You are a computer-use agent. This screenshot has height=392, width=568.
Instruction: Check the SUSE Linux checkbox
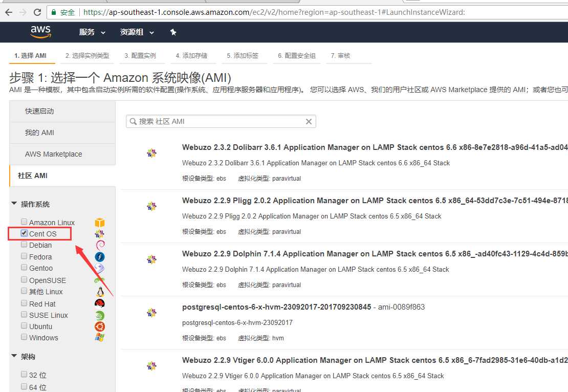(24, 314)
